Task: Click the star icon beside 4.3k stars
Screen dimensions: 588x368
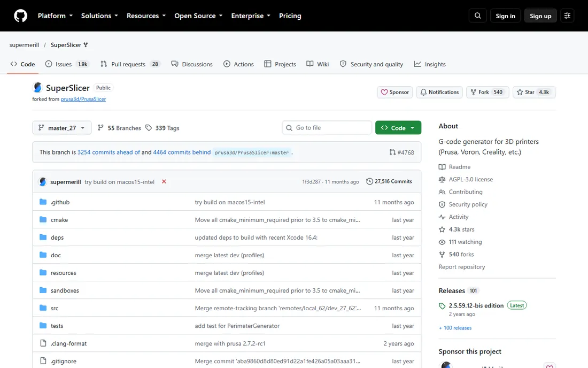Action: 442,229
